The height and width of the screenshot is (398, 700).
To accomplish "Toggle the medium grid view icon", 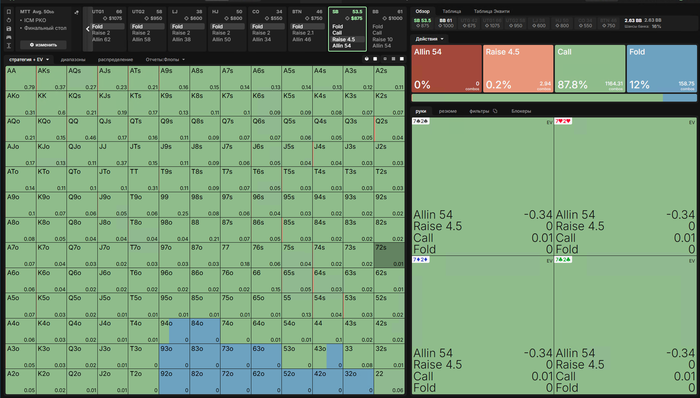I will tap(393, 59).
